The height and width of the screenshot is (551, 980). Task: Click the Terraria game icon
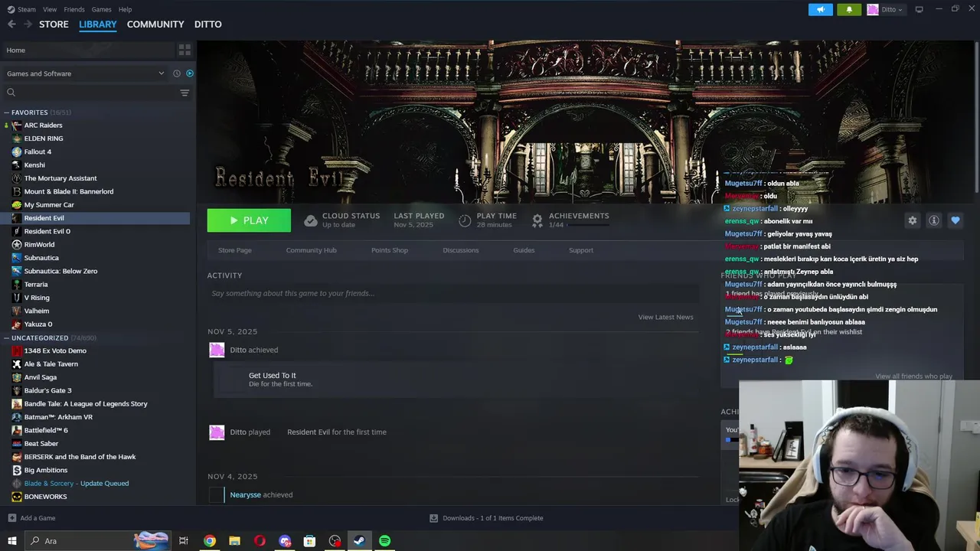17,285
